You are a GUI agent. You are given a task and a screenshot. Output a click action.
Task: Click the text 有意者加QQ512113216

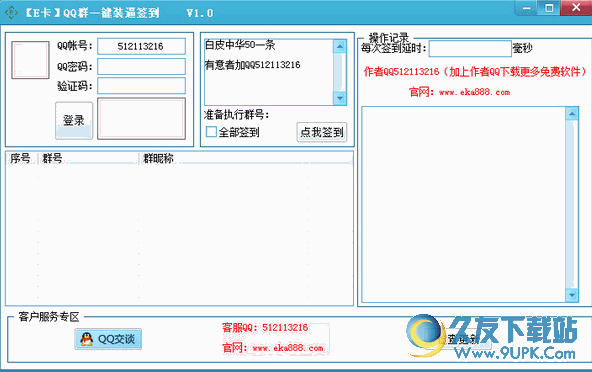(252, 65)
